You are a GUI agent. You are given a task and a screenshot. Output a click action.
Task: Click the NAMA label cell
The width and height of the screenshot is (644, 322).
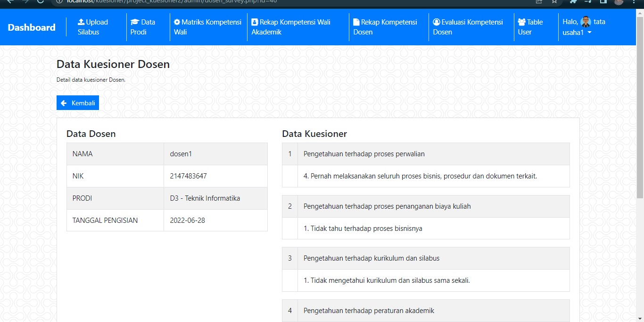point(116,154)
